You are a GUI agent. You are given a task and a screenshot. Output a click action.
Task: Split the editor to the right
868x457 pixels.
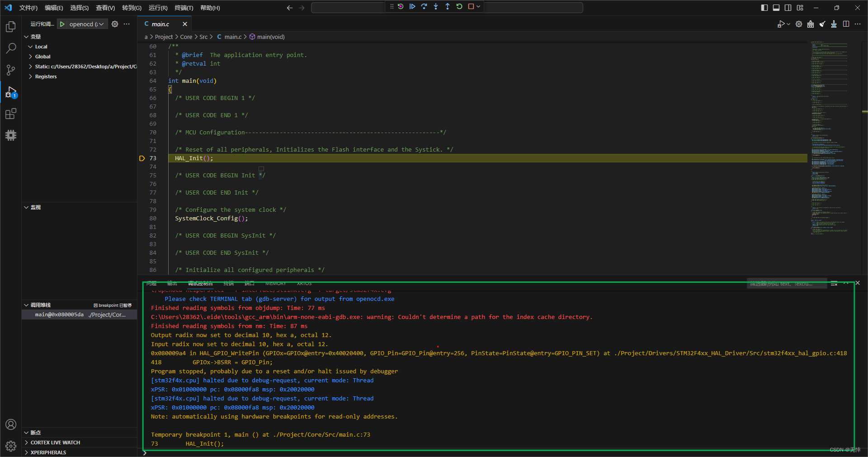(846, 24)
